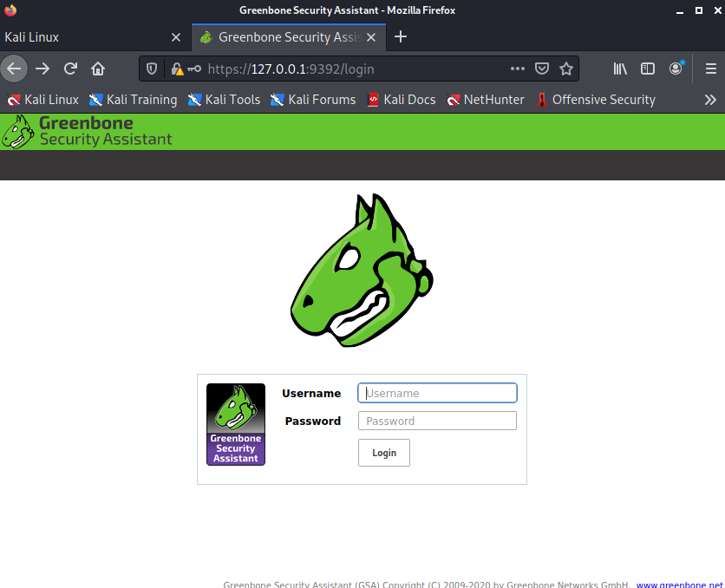
Task: Toggle the sidebar view icon
Action: 648,69
